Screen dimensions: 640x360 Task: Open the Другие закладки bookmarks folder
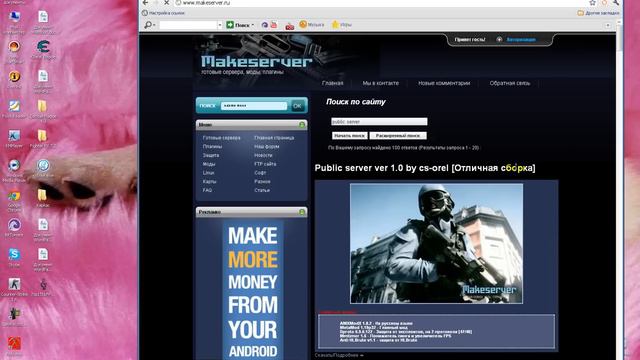pyautogui.click(x=598, y=13)
